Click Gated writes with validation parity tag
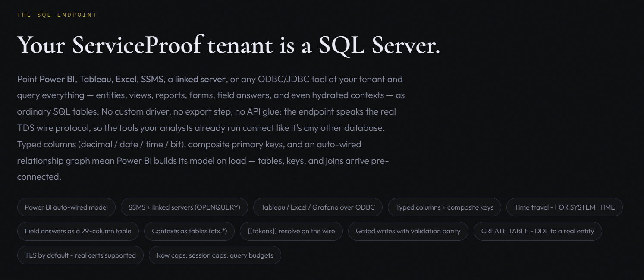The height and width of the screenshot is (280, 644). [408, 231]
